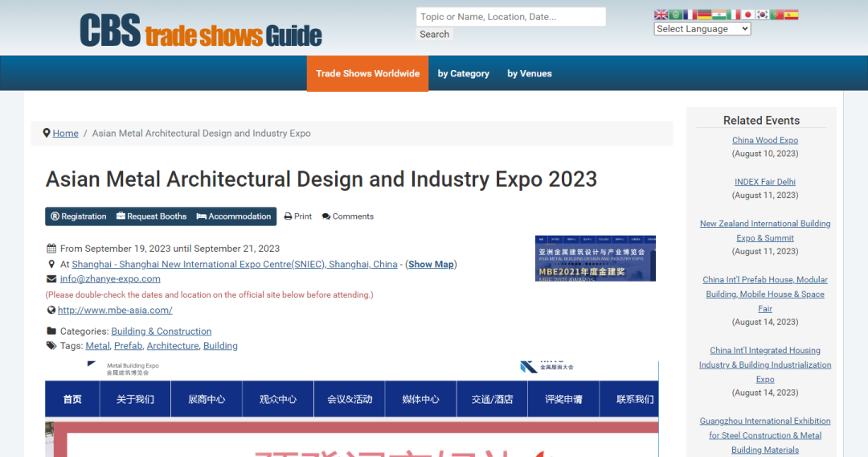Open 交通/酒店 menu item
The width and height of the screenshot is (868, 457).
(492, 399)
